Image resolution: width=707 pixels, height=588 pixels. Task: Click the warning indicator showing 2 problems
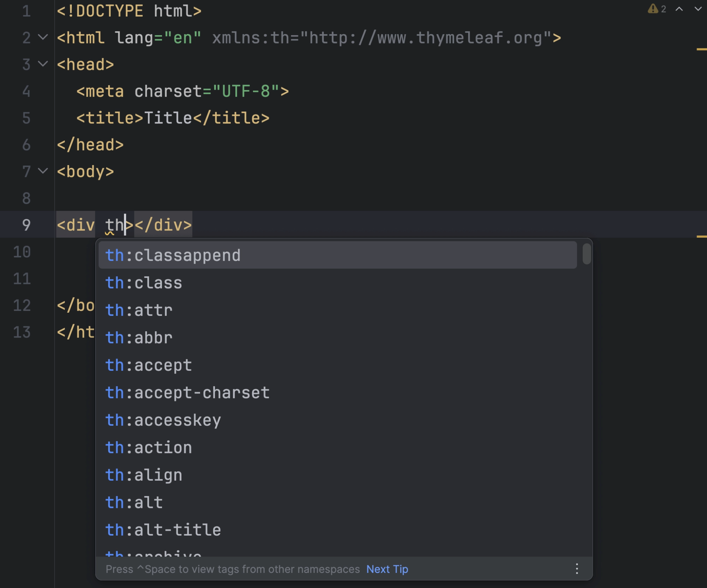[x=657, y=9]
